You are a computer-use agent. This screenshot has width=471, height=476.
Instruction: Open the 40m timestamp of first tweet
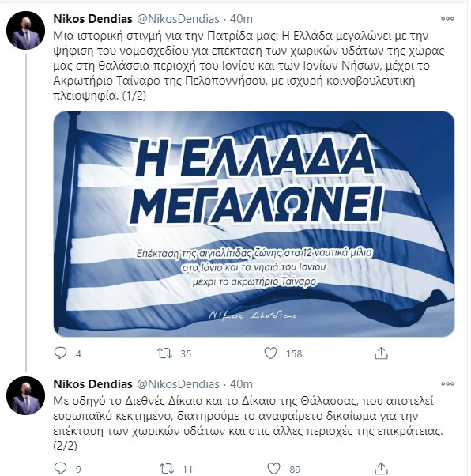pyautogui.click(x=241, y=19)
